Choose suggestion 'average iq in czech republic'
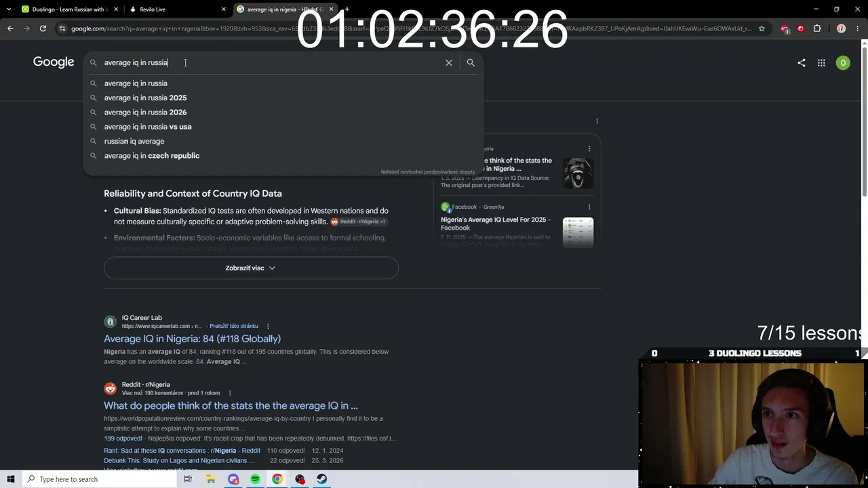 point(283,156)
